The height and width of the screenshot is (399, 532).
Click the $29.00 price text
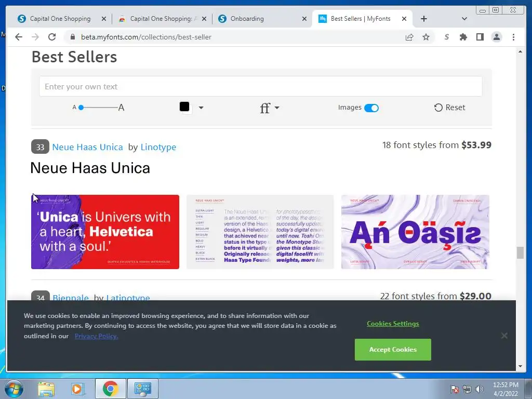[476, 296]
